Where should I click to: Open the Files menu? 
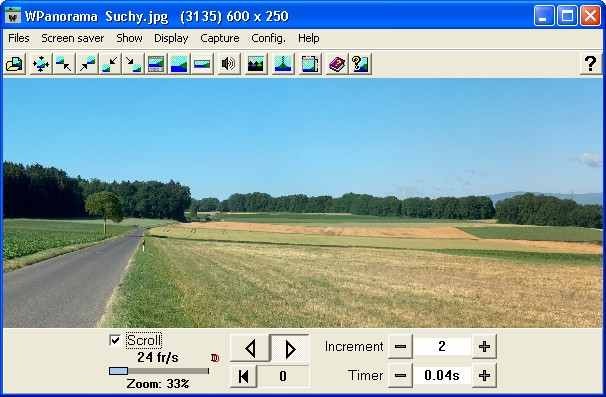point(19,38)
